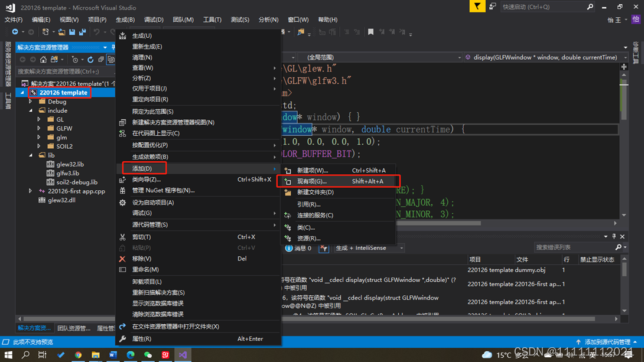
Task: Switch to the 团队资源管理器 tab
Action: (x=74, y=328)
